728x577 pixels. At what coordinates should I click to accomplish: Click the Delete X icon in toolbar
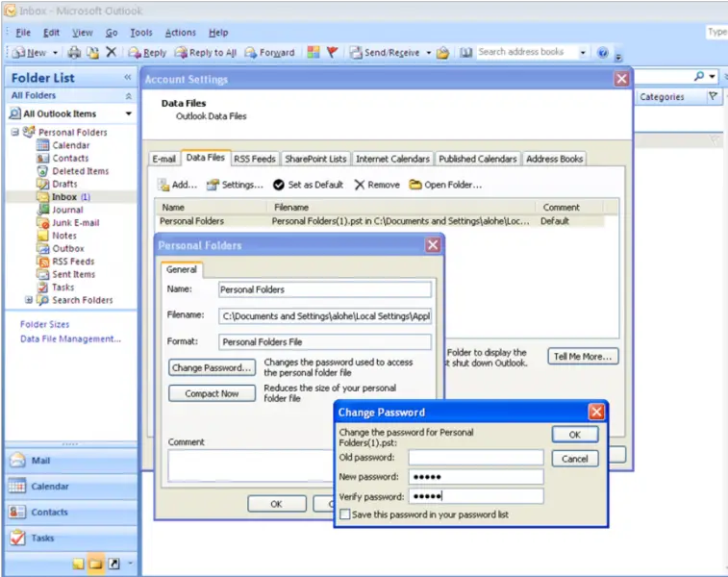coord(111,52)
